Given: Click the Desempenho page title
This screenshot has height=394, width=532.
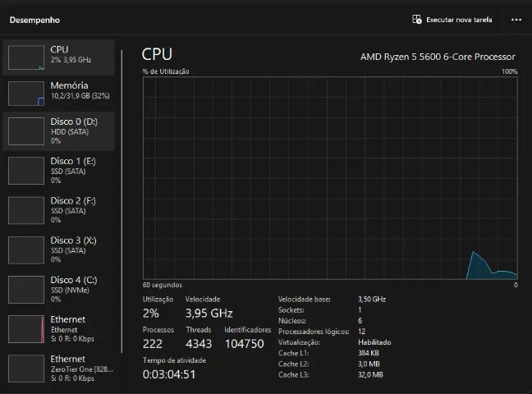Looking at the screenshot, I should 34,20.
